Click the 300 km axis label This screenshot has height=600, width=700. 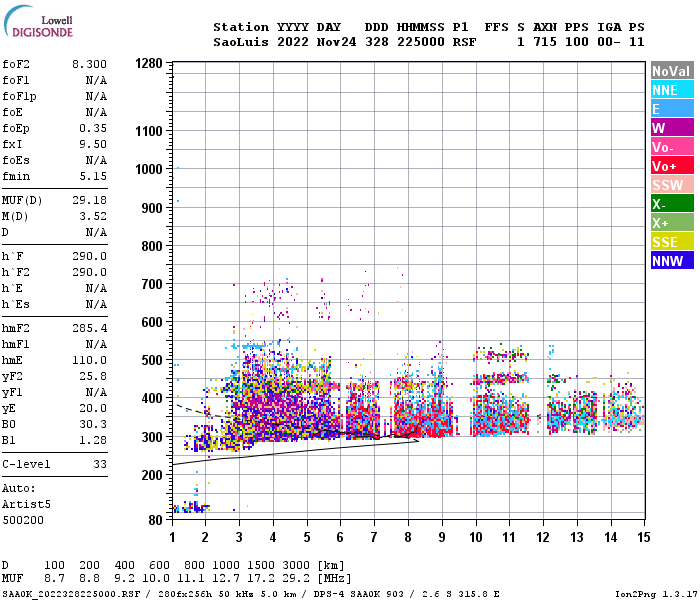(152, 437)
